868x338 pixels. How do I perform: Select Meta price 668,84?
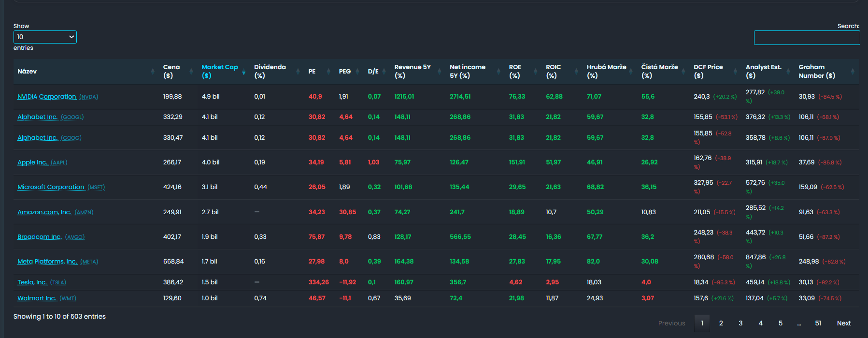coord(173,262)
